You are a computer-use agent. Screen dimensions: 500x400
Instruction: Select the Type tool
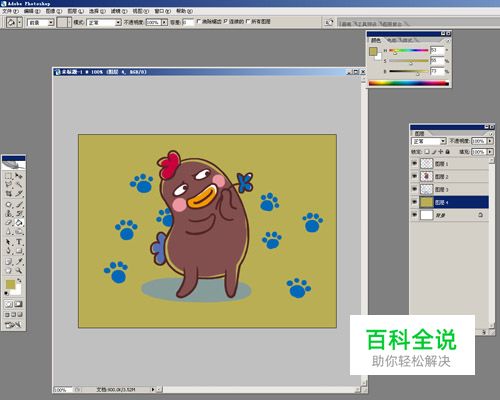(19, 242)
